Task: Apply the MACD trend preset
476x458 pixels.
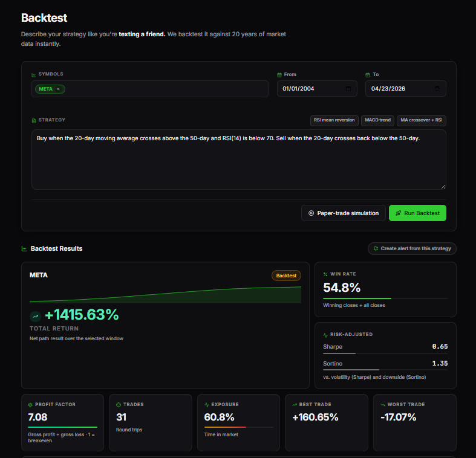Action: (377, 120)
